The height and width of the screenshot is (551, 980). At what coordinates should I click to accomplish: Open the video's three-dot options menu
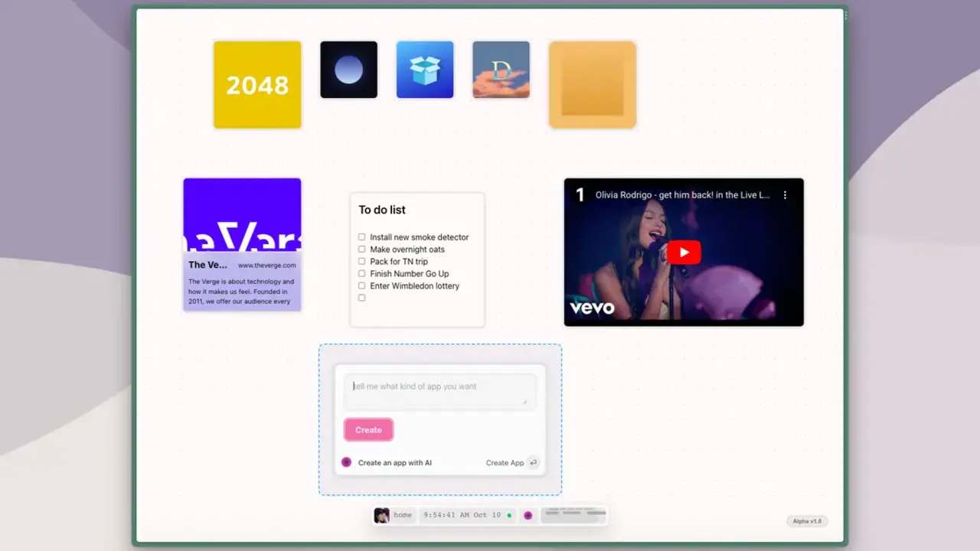click(785, 195)
